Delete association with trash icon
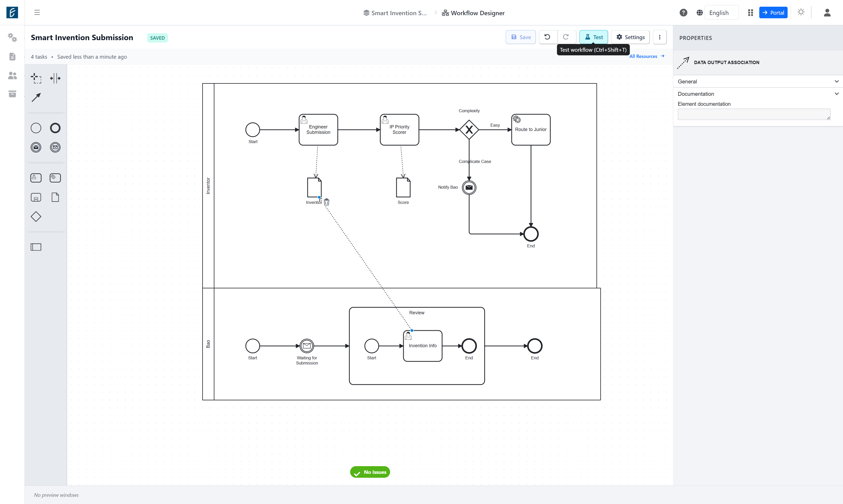The image size is (843, 504). pyautogui.click(x=327, y=202)
